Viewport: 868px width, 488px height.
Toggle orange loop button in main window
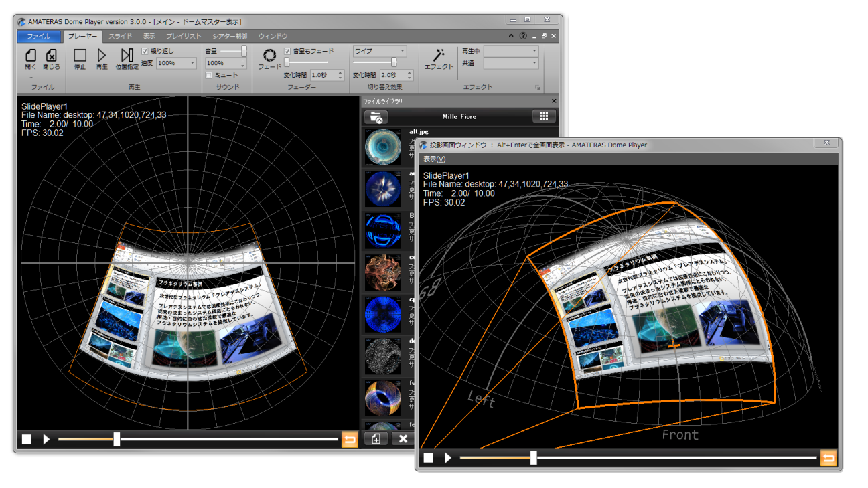[x=350, y=439]
